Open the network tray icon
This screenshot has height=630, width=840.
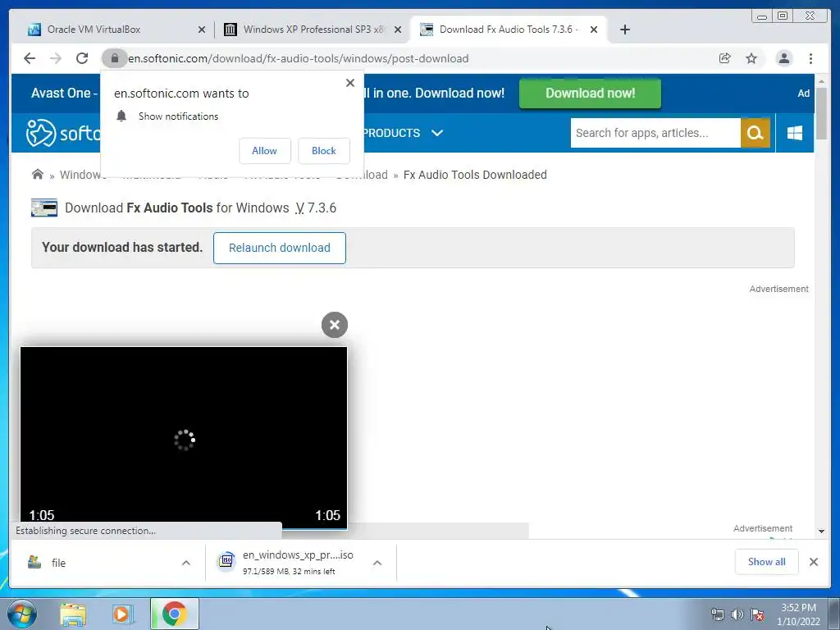717,614
